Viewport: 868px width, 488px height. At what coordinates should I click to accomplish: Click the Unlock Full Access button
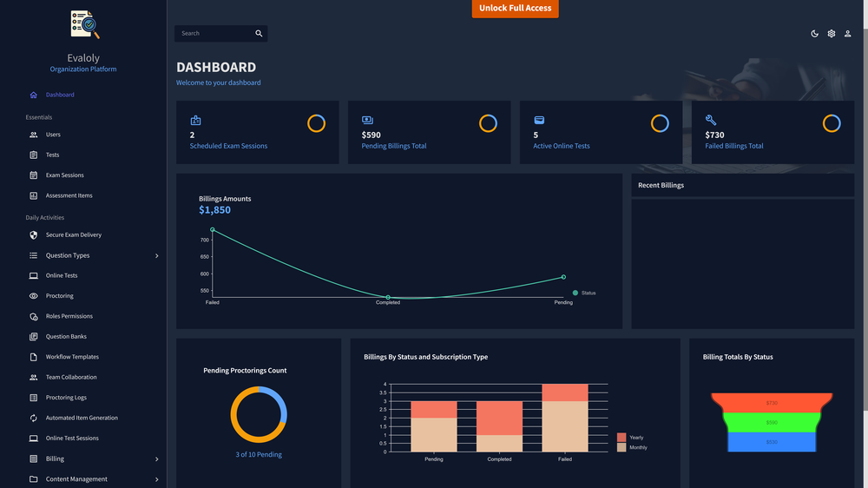point(515,9)
